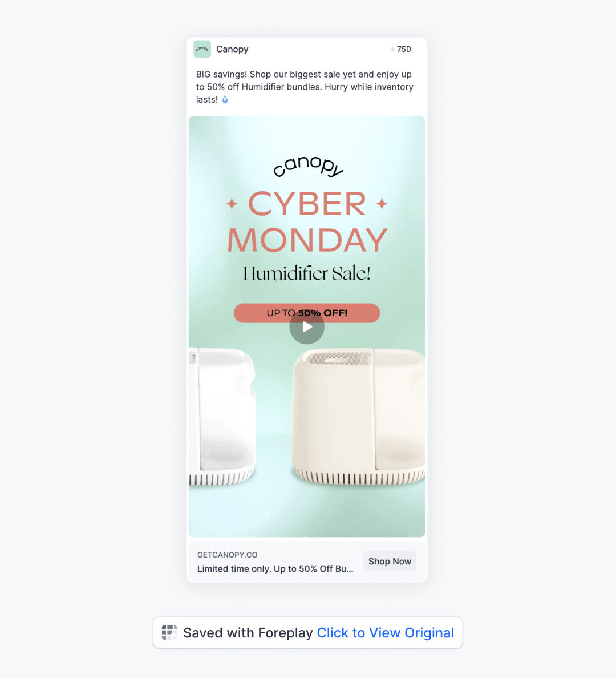616x678 pixels.
Task: Click the 75D running-time label
Action: [x=404, y=49]
